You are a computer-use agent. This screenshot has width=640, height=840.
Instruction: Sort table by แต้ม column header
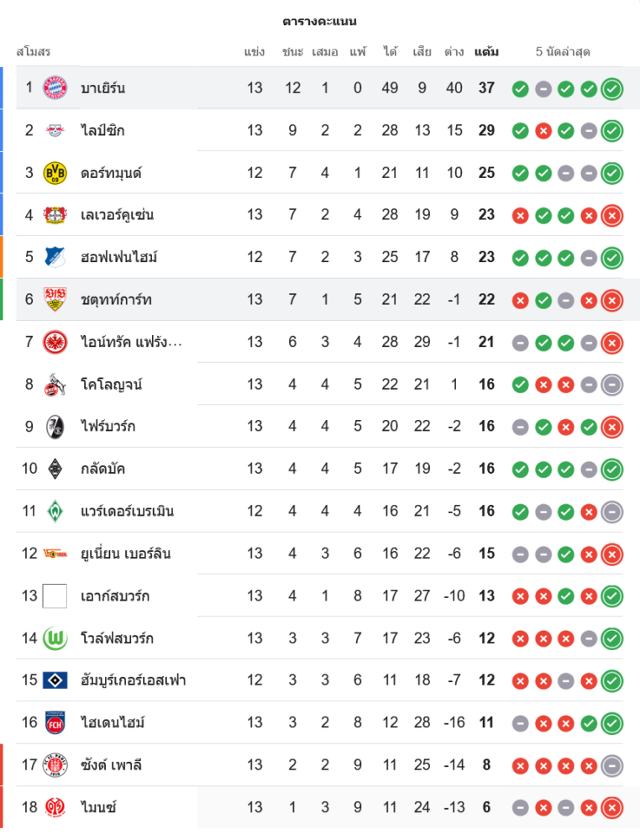click(x=486, y=52)
